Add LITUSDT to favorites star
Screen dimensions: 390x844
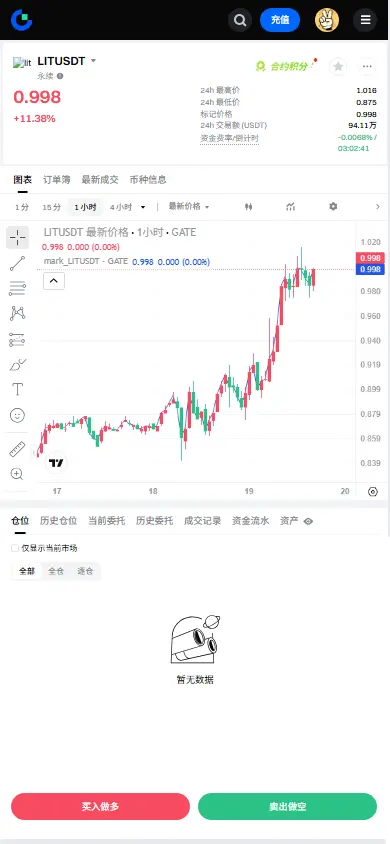pyautogui.click(x=338, y=67)
